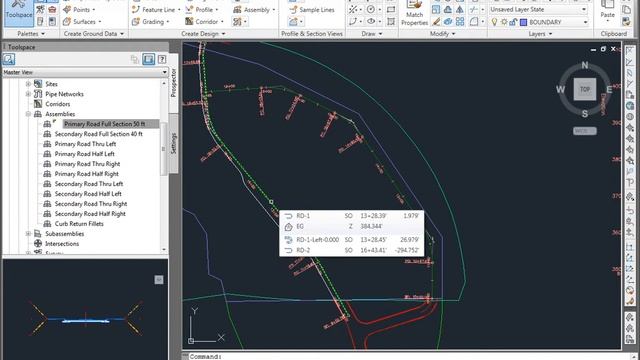Click the layer lightbulb on/off icon
Screen dimensions: 640x360
click(494, 22)
